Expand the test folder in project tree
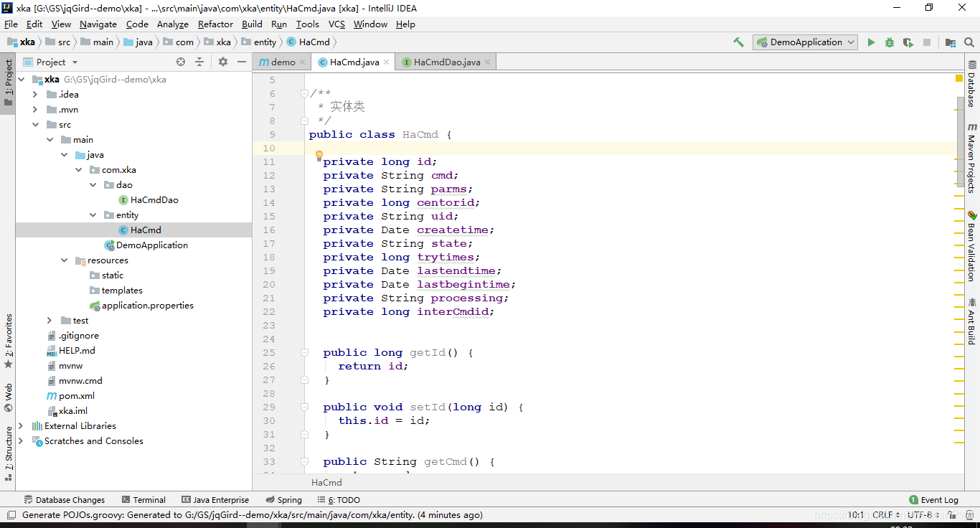The image size is (980, 528). coord(49,321)
